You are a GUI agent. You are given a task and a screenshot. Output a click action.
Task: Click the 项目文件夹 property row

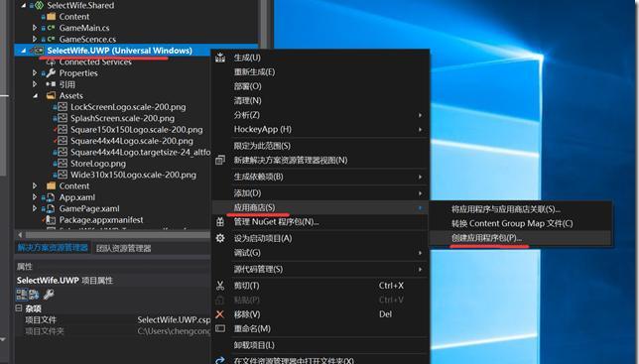pos(112,331)
